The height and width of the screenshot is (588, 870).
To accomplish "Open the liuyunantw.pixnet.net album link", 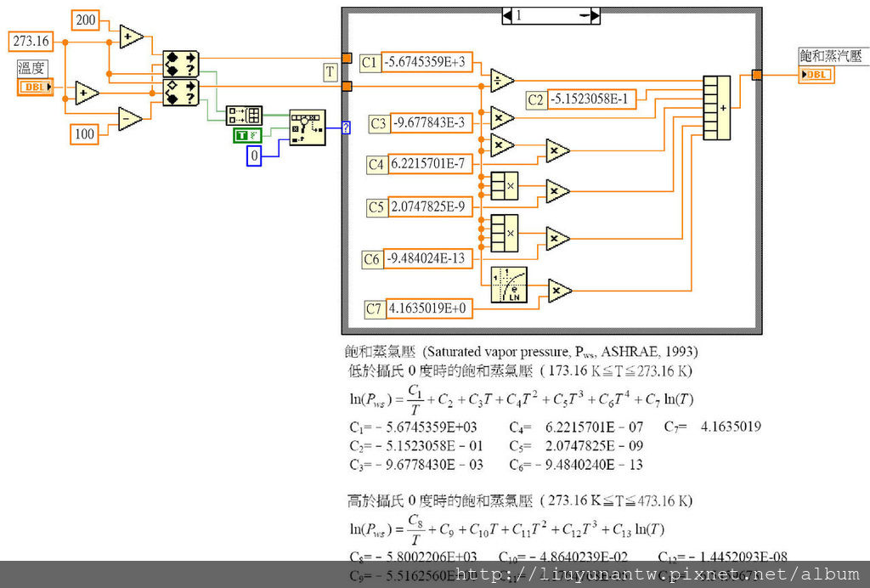I will [x=658, y=574].
